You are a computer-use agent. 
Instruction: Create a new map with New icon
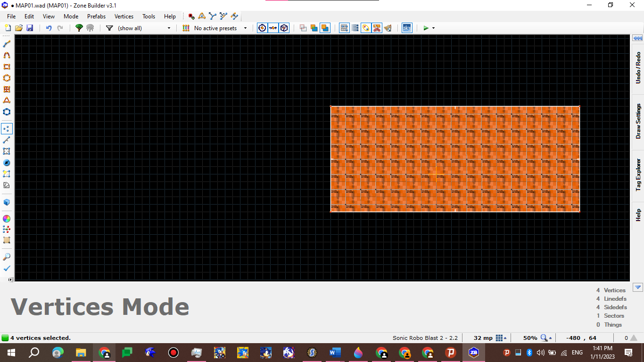pos(8,28)
